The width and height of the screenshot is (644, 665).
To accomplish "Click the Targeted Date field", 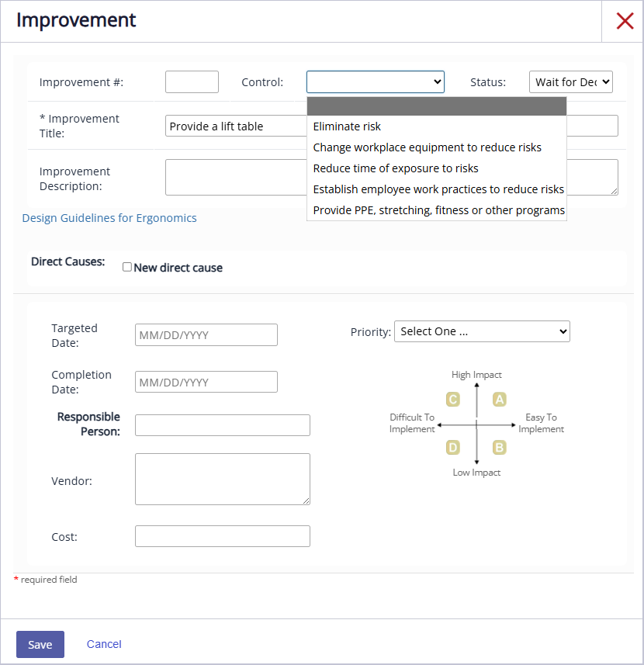I will [206, 335].
